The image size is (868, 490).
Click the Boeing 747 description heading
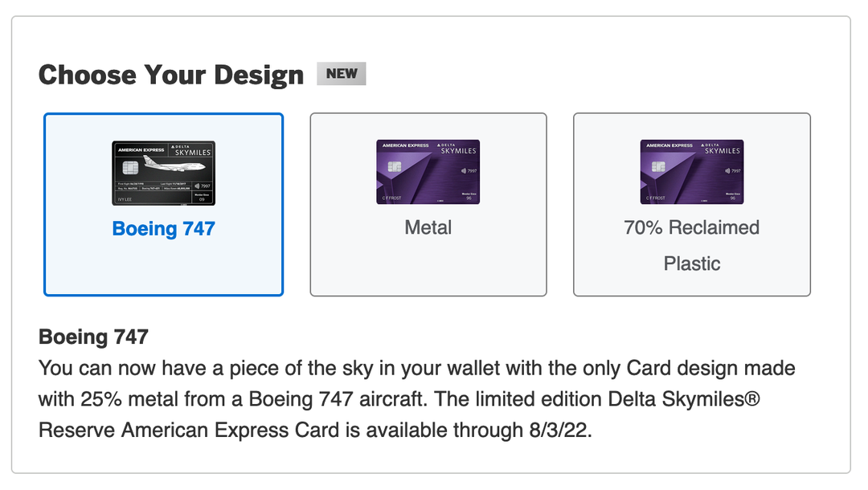coord(93,337)
